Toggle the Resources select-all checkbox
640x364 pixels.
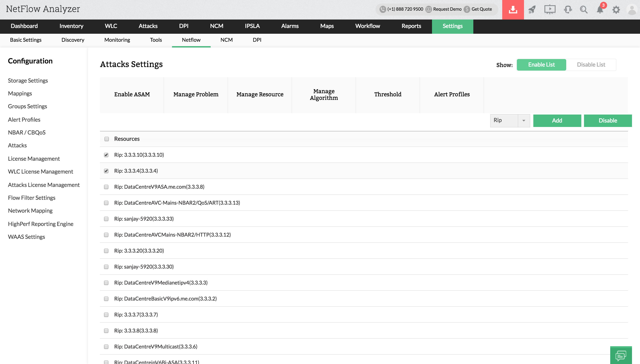click(107, 139)
